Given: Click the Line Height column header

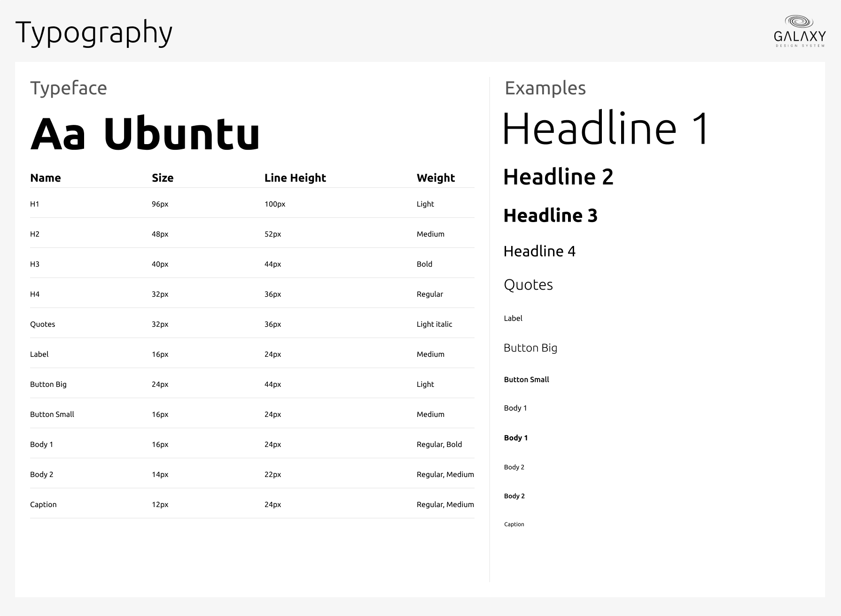Looking at the screenshot, I should click(295, 178).
